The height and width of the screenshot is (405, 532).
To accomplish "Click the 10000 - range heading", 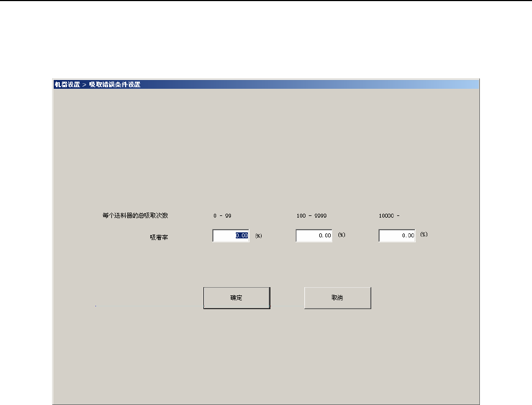I will click(389, 215).
